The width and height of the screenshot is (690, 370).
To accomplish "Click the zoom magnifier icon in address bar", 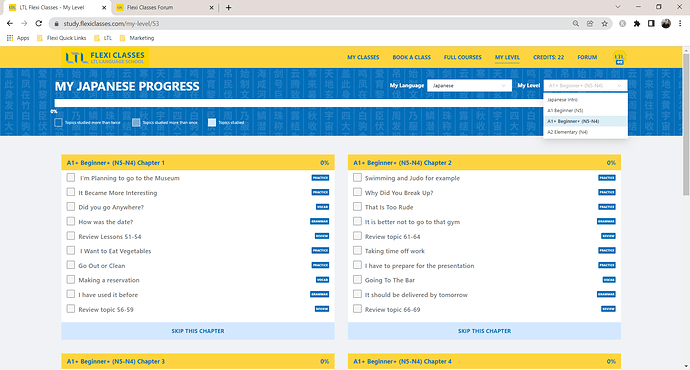I will 576,23.
